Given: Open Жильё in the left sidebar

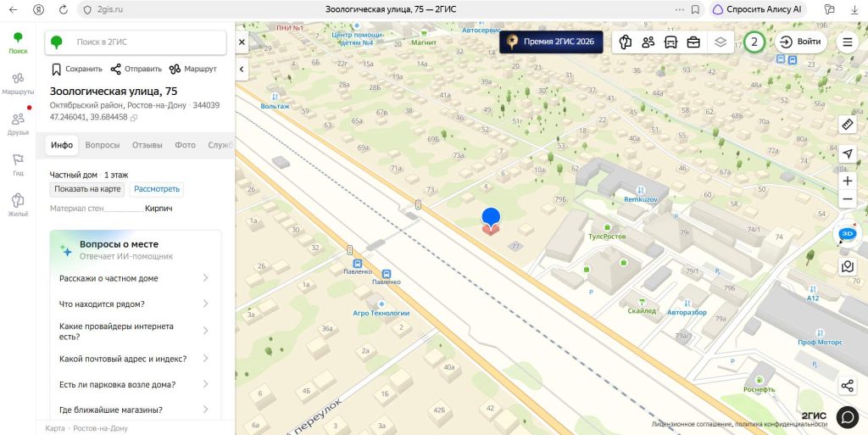Looking at the screenshot, I should point(18,204).
